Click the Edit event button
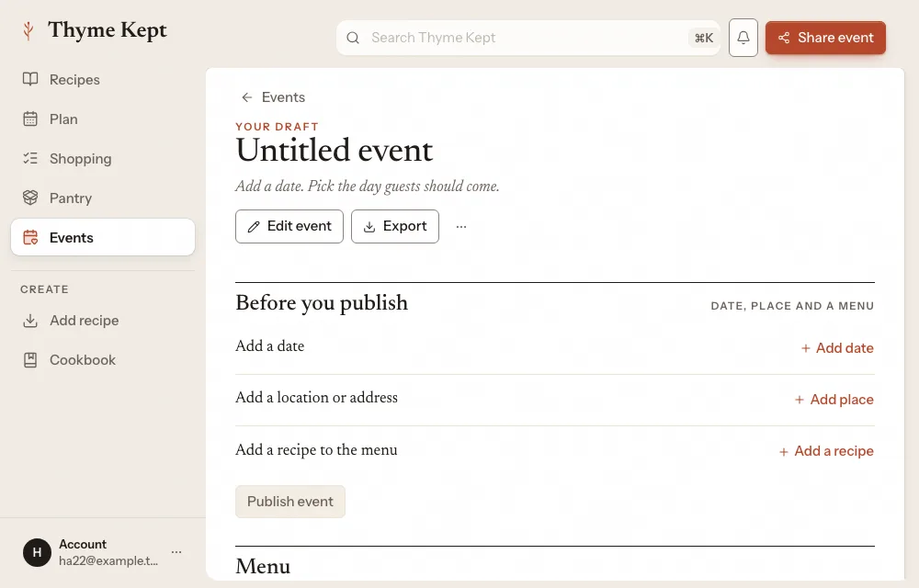Image resolution: width=919 pixels, height=588 pixels. pos(289,226)
